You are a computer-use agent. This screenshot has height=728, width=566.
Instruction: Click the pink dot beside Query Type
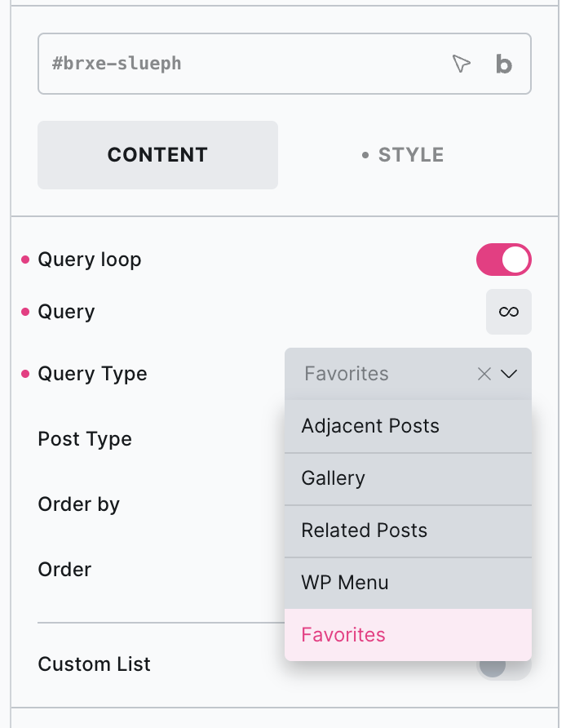pyautogui.click(x=25, y=375)
